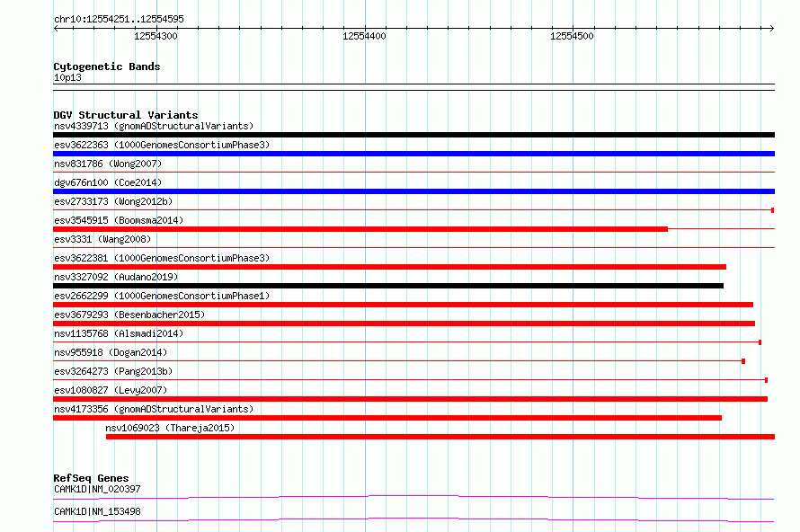Click the red bar under nsv1069023
The width and height of the screenshot is (800, 532).
[x=440, y=437]
